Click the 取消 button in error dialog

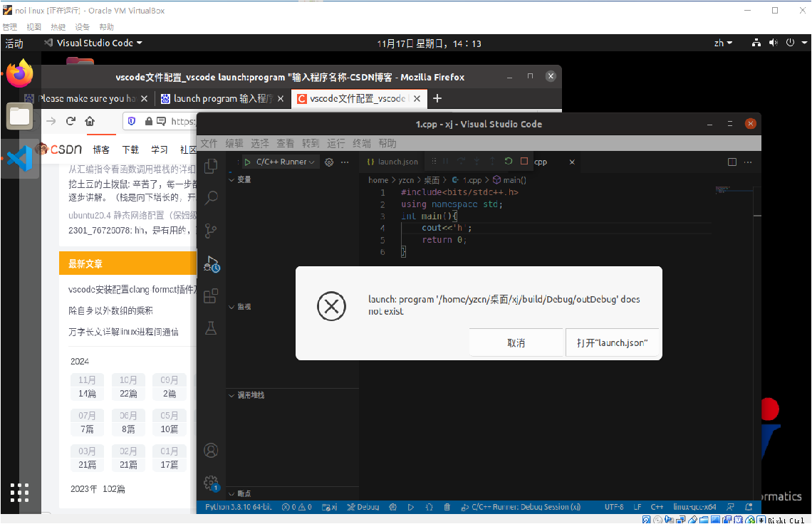pyautogui.click(x=516, y=342)
